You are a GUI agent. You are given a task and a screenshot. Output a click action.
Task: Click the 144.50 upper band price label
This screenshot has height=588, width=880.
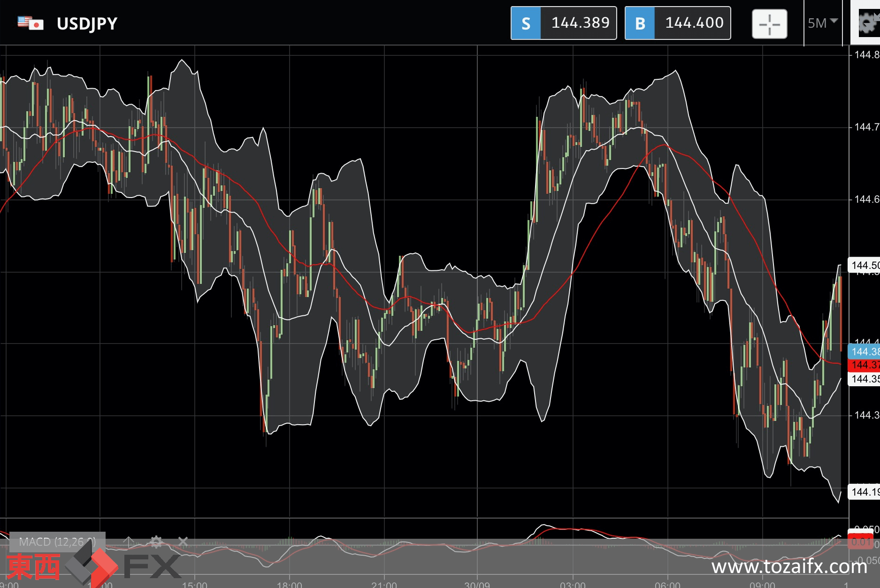(x=864, y=265)
